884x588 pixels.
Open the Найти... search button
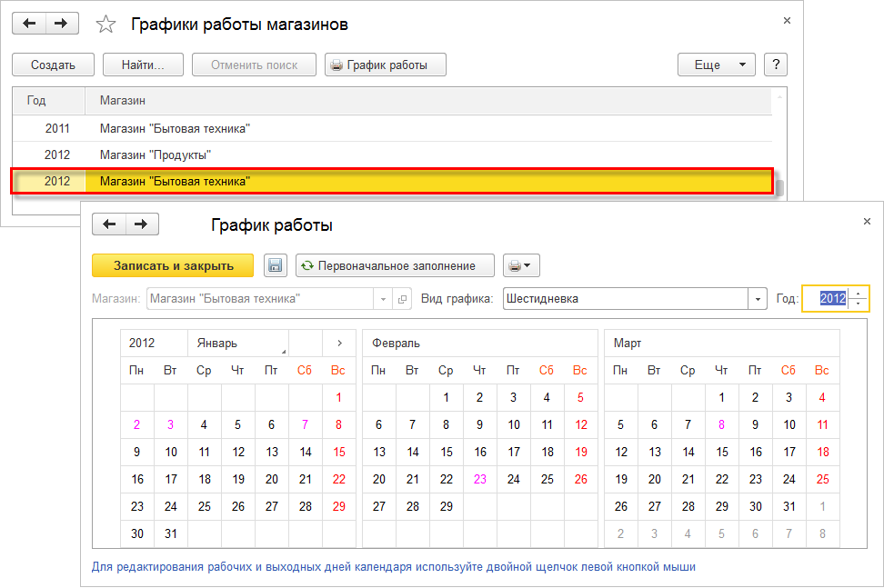point(143,65)
